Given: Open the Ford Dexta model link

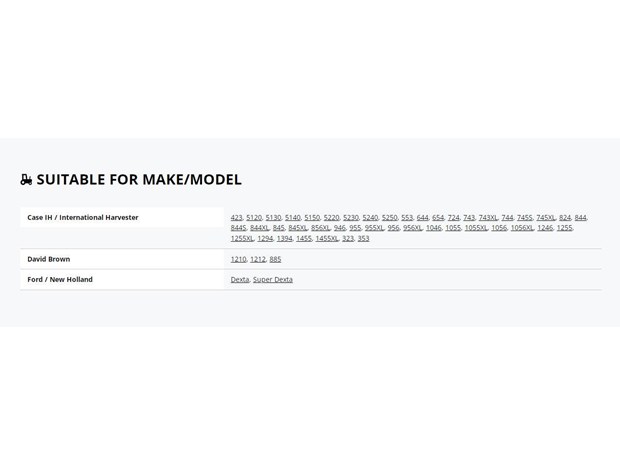Looking at the screenshot, I should [240, 280].
